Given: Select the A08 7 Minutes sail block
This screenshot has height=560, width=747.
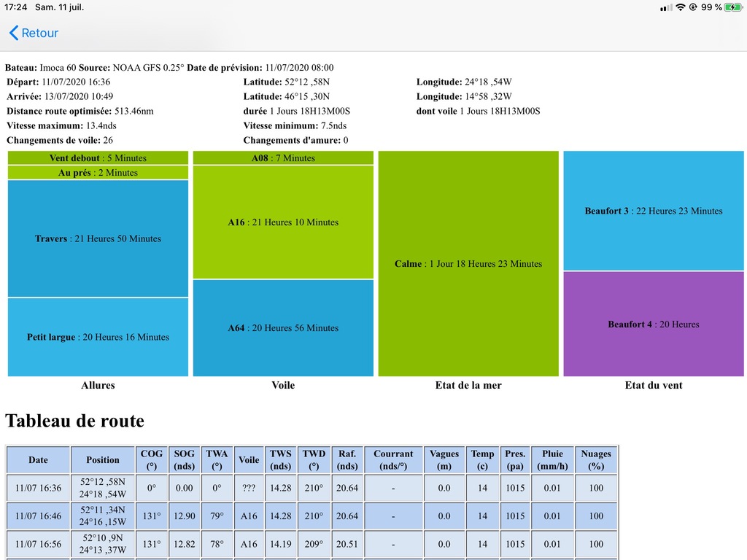Looking at the screenshot, I should 283,157.
